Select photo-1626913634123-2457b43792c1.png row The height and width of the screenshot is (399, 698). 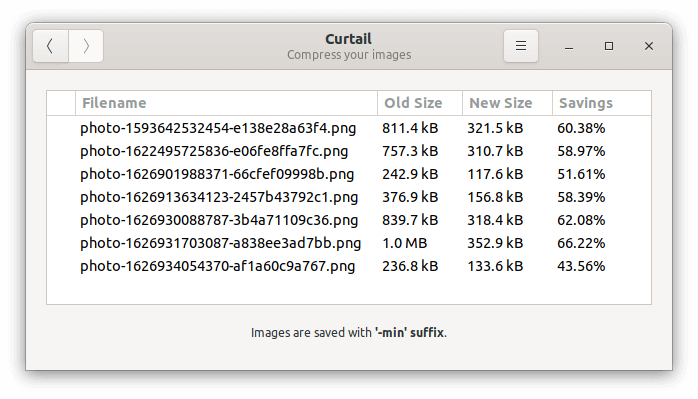click(349, 197)
